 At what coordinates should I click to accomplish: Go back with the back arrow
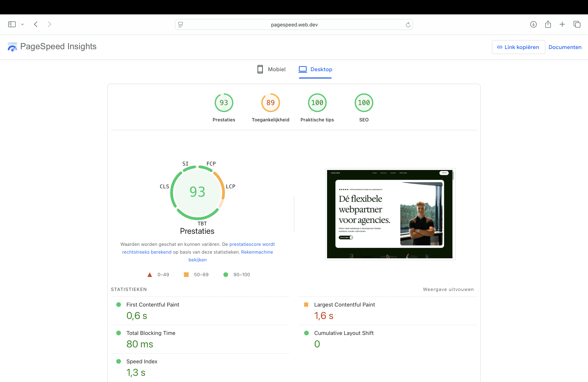[36, 24]
